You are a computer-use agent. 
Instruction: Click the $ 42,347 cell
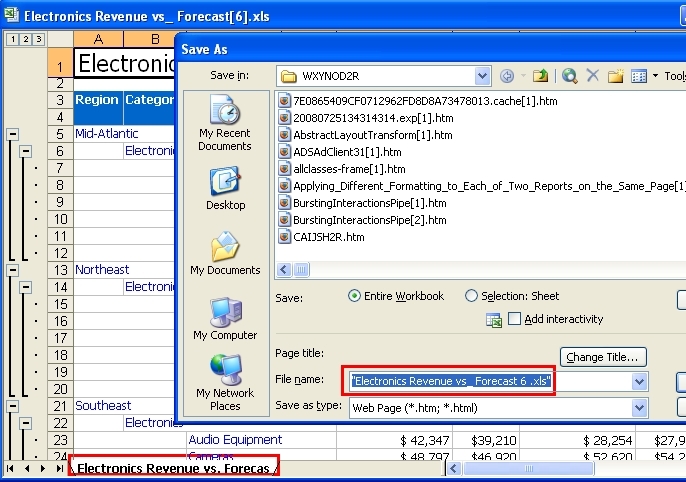395,440
